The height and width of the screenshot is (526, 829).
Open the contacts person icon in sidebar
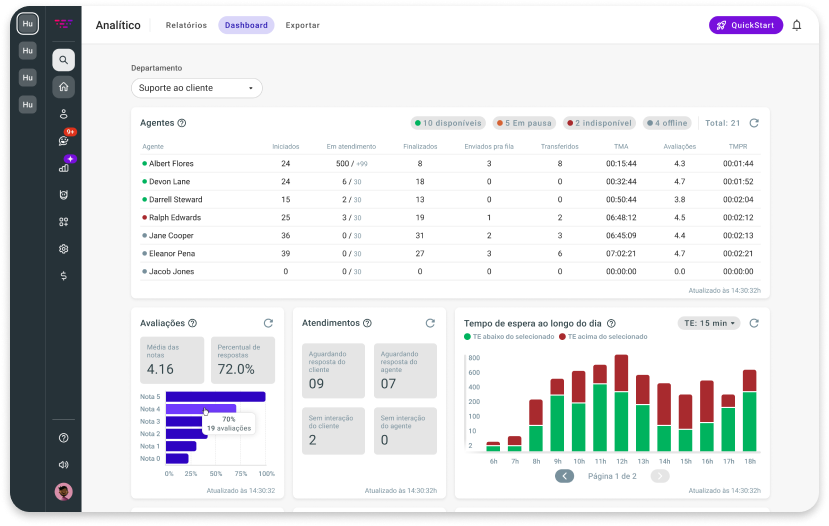[x=63, y=114]
